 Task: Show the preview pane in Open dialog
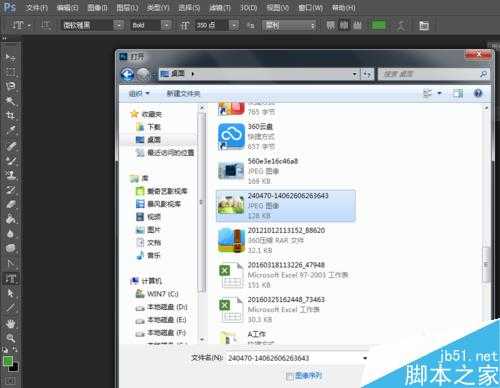pos(458,93)
